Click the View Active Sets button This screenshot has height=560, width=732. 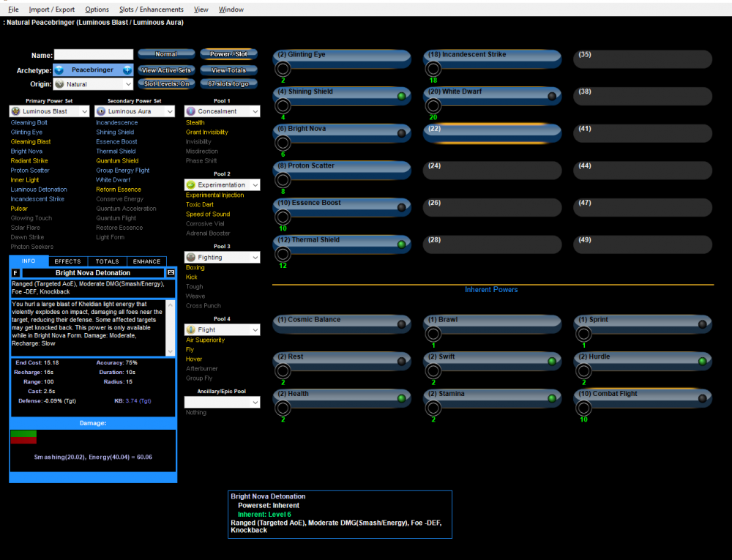tap(166, 70)
